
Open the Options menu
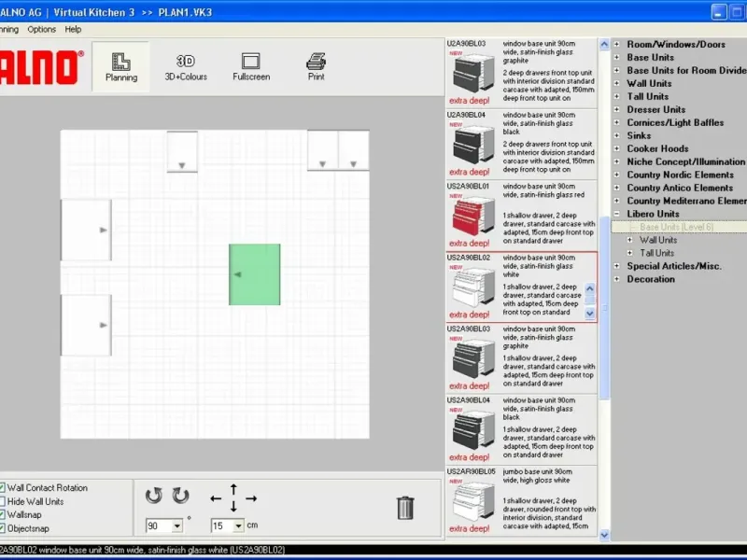(41, 30)
